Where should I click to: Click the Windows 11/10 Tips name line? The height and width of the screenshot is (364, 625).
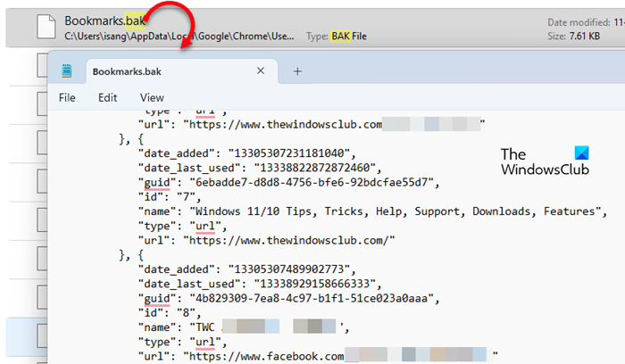[x=372, y=211]
